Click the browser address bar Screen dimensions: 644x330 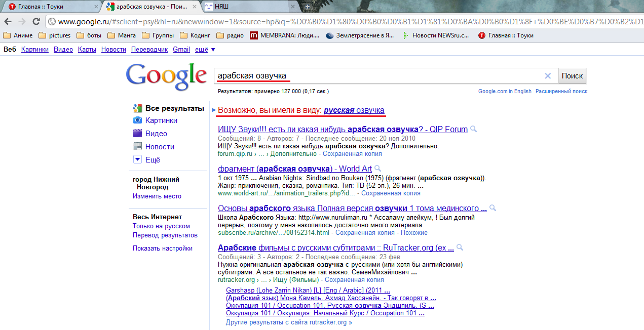click(345, 22)
